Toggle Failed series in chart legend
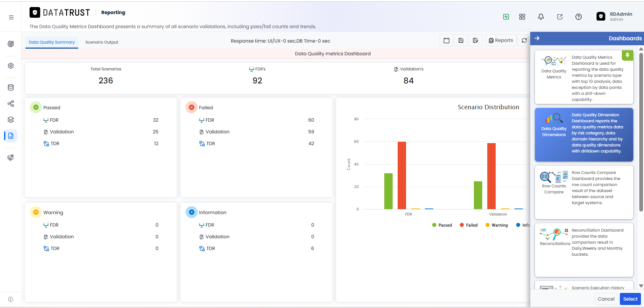The height and width of the screenshot is (308, 644). pyautogui.click(x=468, y=225)
